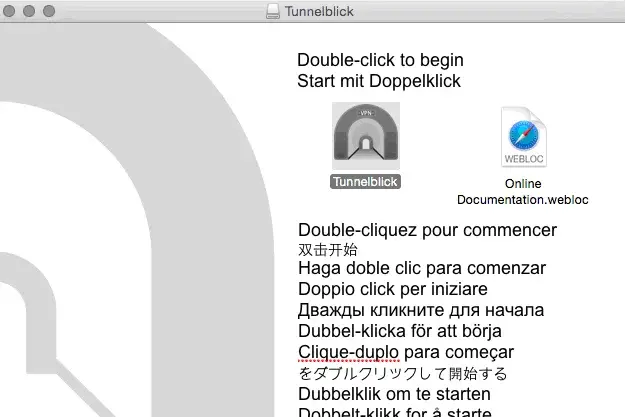Image resolution: width=625 pixels, height=417 pixels.
Task: Click the Japanese 'をダブルクリックして開始する' line
Action: pyautogui.click(x=402, y=373)
